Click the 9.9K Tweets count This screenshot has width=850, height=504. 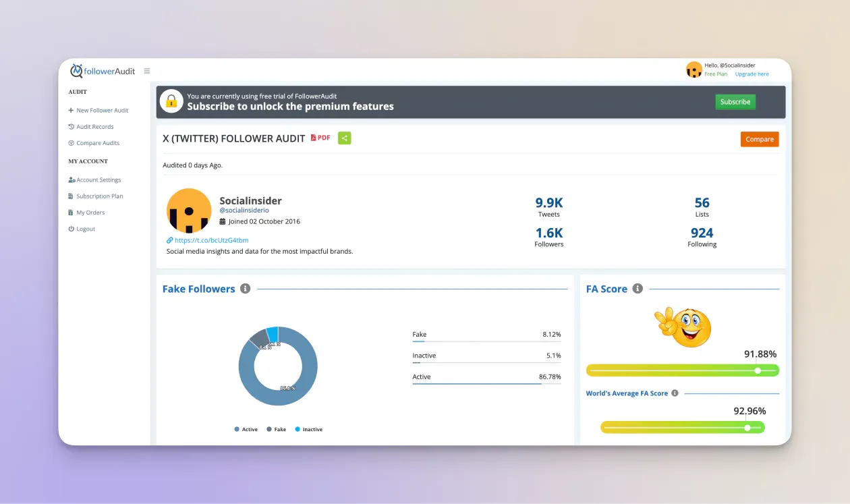pos(549,206)
